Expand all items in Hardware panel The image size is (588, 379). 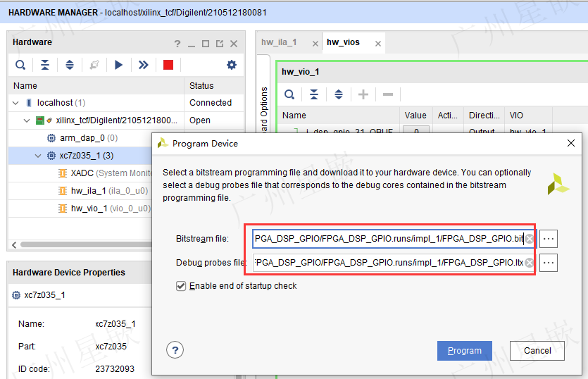(x=70, y=65)
